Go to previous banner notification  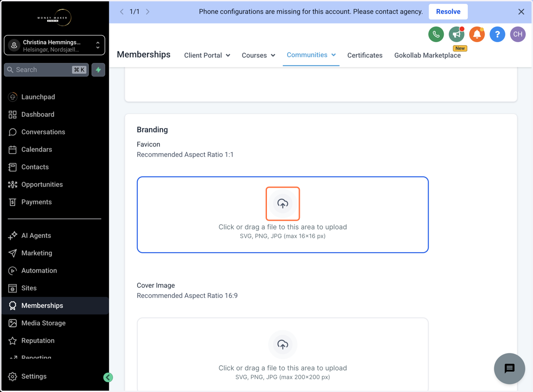tap(122, 12)
